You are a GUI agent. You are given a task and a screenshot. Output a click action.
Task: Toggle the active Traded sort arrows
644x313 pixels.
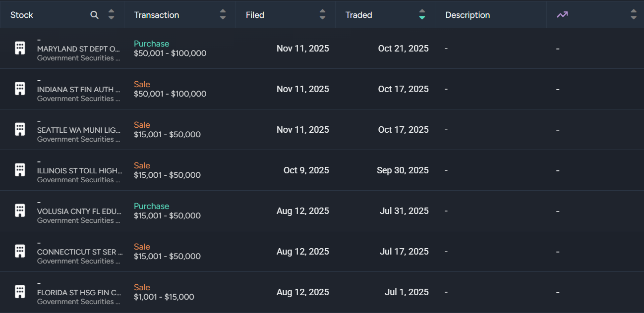click(x=422, y=15)
